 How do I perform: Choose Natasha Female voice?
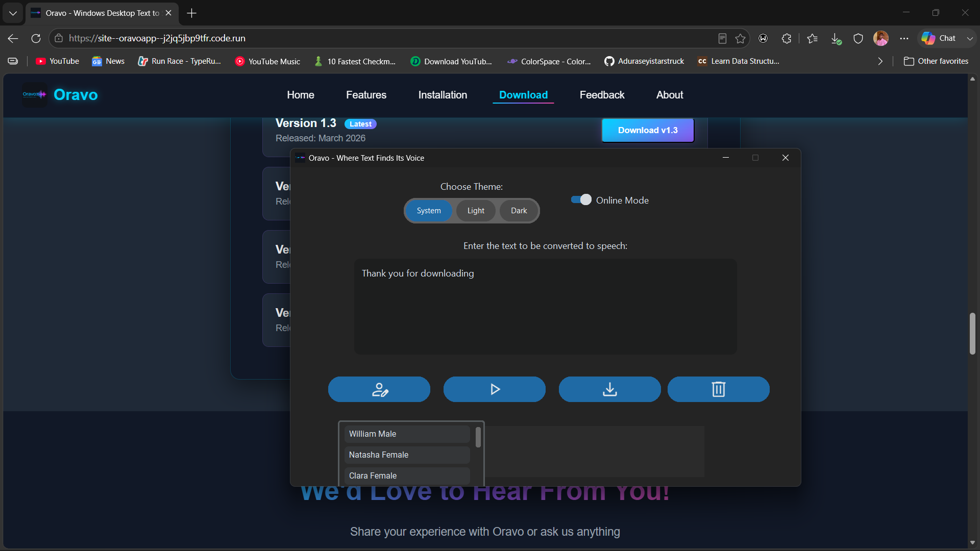(x=407, y=455)
